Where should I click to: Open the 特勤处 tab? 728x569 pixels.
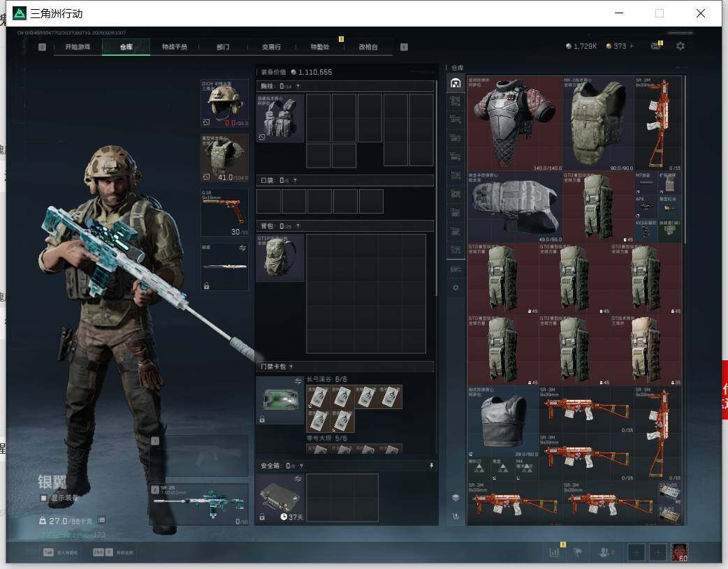click(x=320, y=47)
